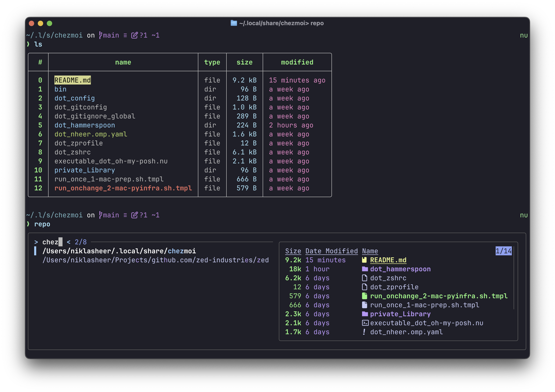This screenshot has width=555, height=392.
Task: Click the run_once_1-mac-prep file icon in preview
Action: pyautogui.click(x=365, y=305)
